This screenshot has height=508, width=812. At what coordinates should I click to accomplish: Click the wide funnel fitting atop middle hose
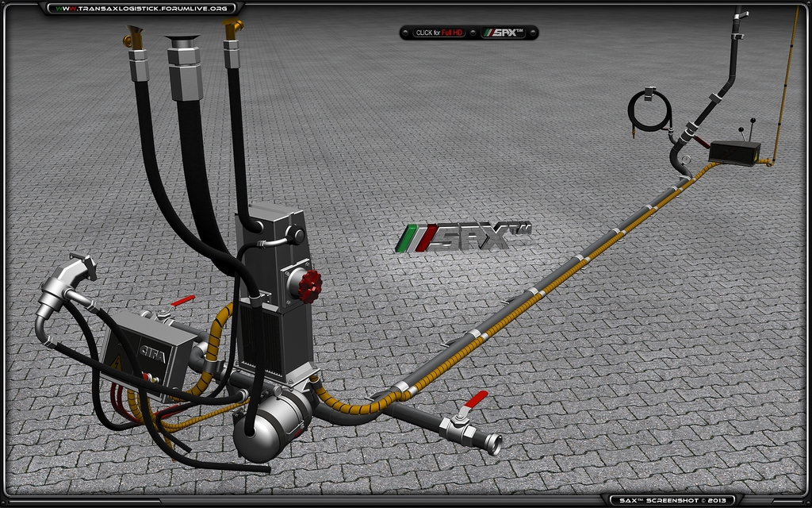point(182,38)
